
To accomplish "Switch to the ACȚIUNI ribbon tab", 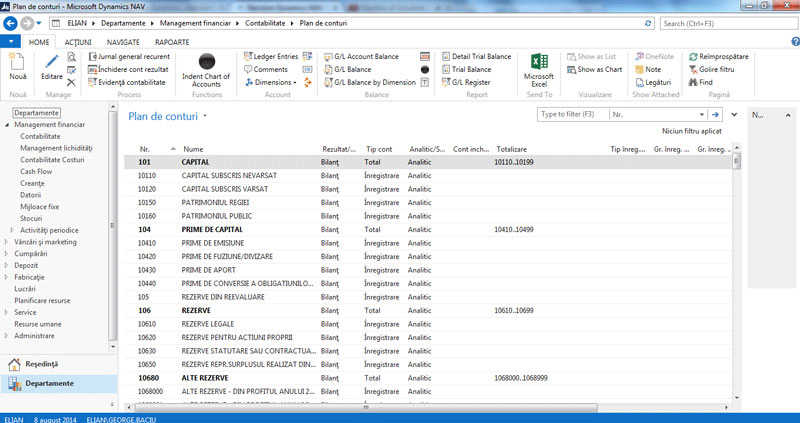I will [78, 42].
